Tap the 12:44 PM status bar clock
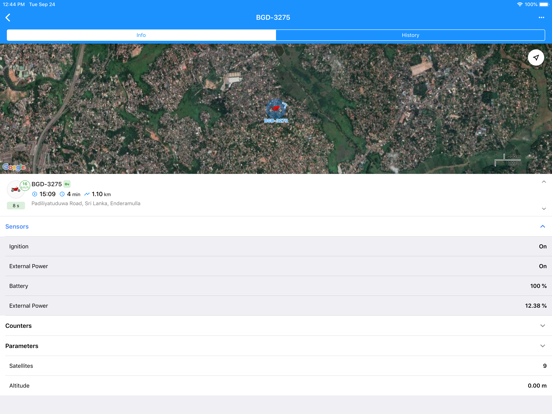The height and width of the screenshot is (414, 552). [x=14, y=4]
